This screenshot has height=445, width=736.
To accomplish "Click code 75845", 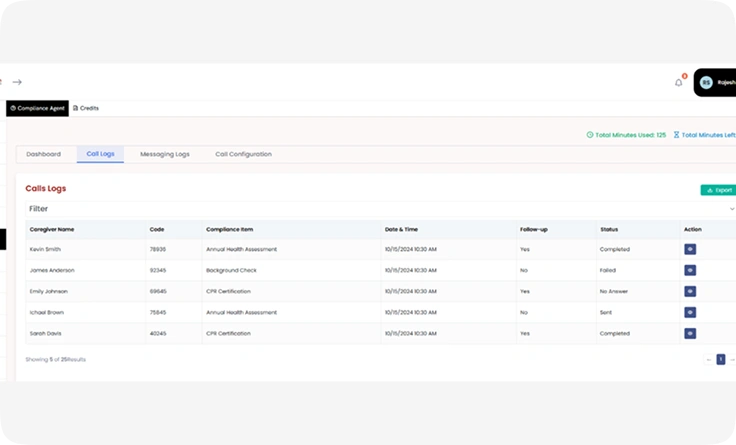I will pos(158,313).
